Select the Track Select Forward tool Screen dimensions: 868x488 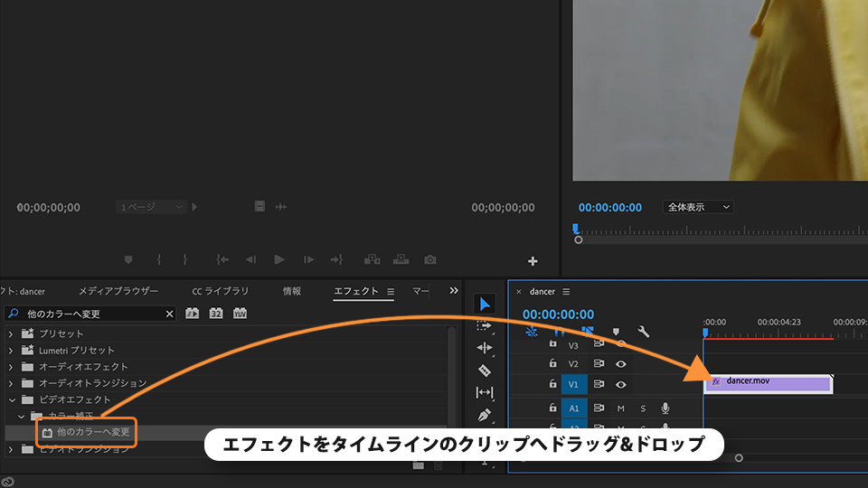pos(484,326)
